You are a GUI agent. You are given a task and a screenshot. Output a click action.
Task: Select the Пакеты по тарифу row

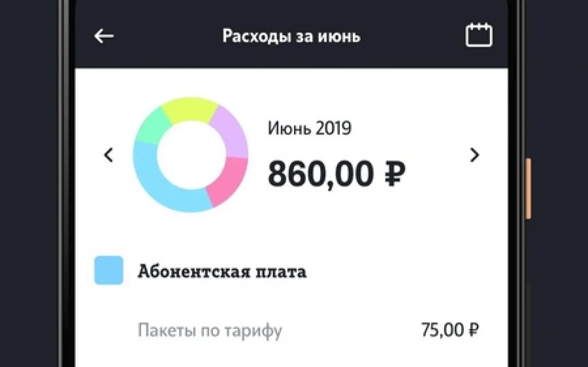[x=210, y=331]
